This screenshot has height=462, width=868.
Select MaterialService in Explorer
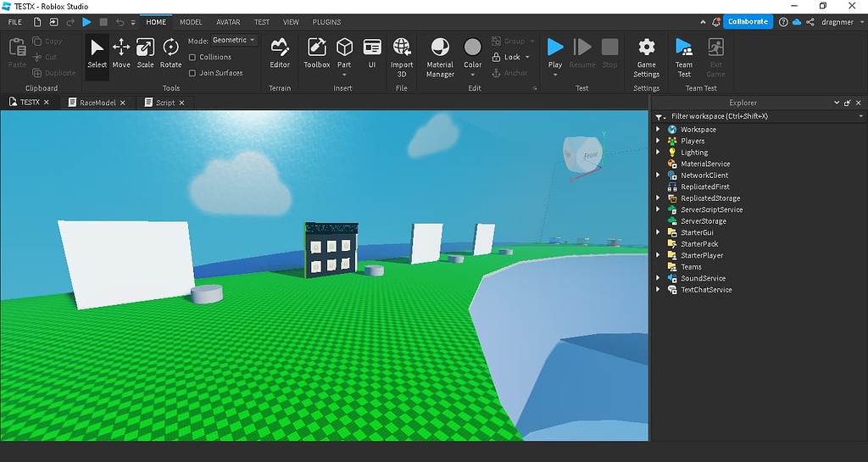[x=704, y=164]
